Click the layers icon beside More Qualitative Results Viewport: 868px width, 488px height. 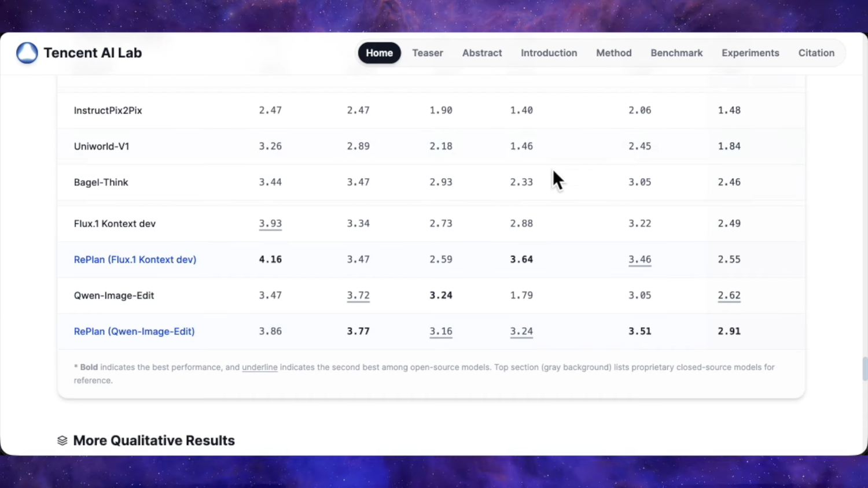[x=62, y=441]
